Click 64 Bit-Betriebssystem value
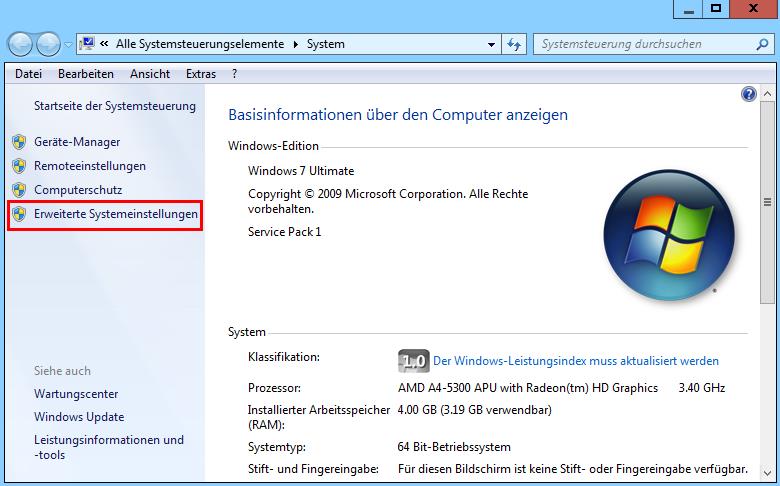The width and height of the screenshot is (780, 486). (x=454, y=447)
